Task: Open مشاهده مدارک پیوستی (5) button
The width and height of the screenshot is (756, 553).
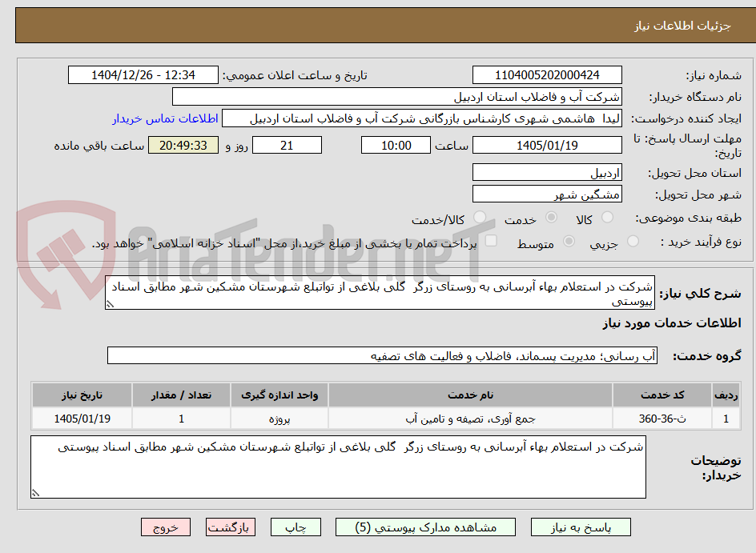Action: coord(426,527)
